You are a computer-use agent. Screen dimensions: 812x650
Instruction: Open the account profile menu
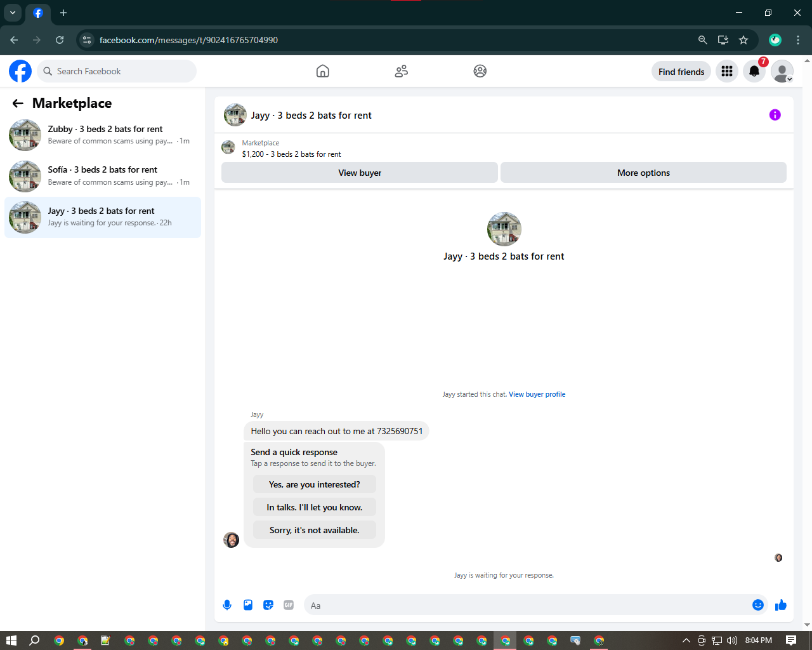782,71
